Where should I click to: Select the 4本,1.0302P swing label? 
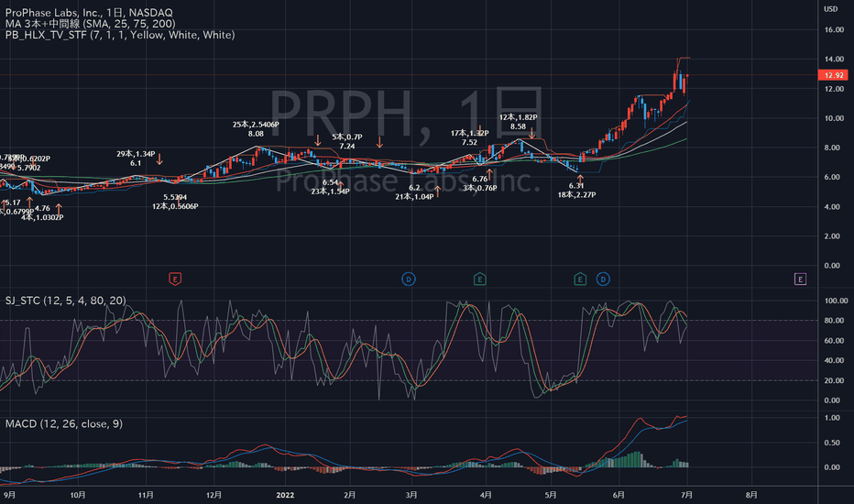tap(42, 217)
